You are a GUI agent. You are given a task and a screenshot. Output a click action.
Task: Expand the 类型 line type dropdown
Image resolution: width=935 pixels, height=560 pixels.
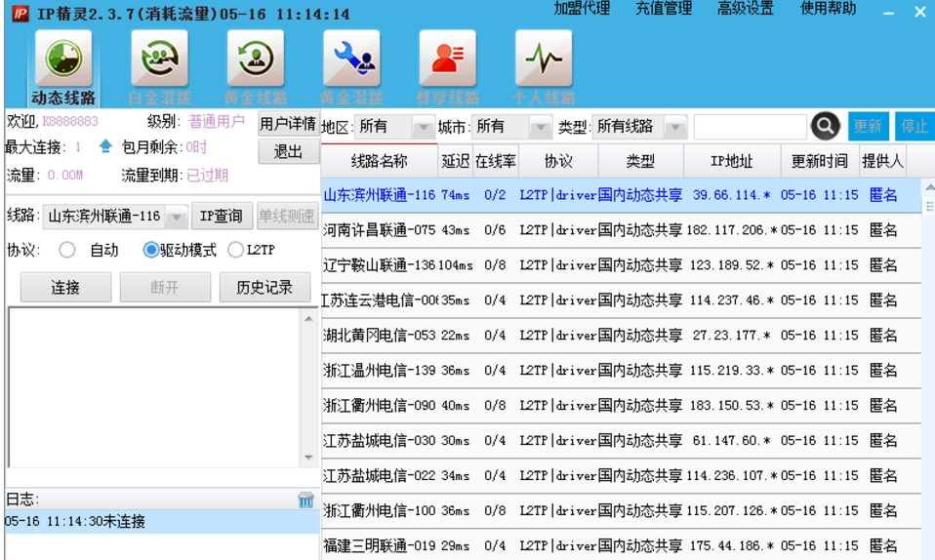(675, 127)
